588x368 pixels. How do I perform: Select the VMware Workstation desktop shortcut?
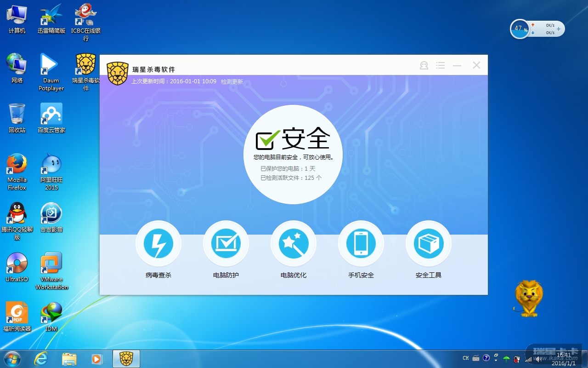point(51,271)
